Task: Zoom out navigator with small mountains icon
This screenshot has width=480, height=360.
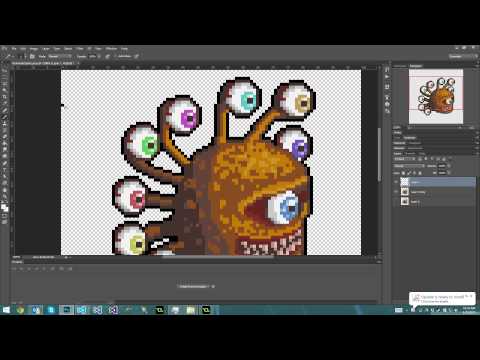Action: coord(411,127)
